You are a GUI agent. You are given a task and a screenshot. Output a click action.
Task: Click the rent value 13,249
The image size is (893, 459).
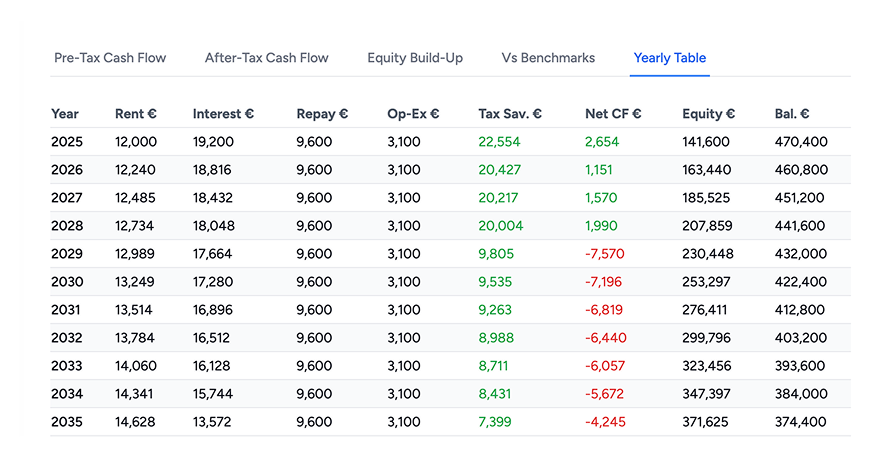tap(135, 282)
